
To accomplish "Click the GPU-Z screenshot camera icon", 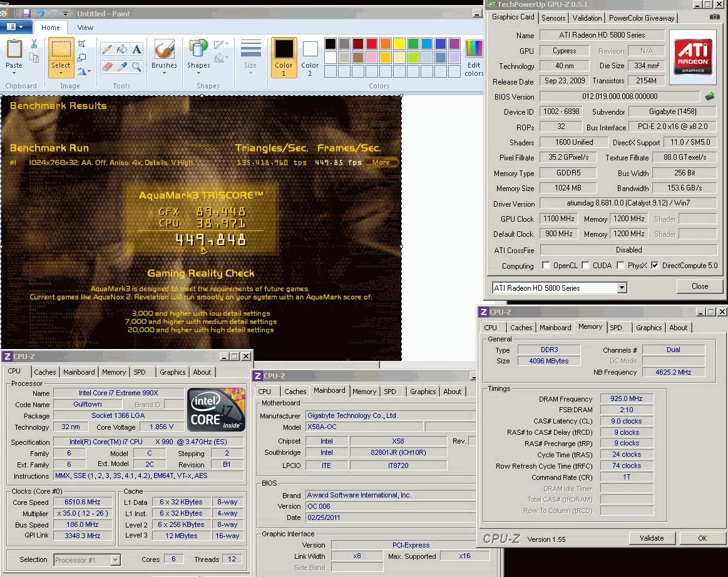I will pos(714,17).
